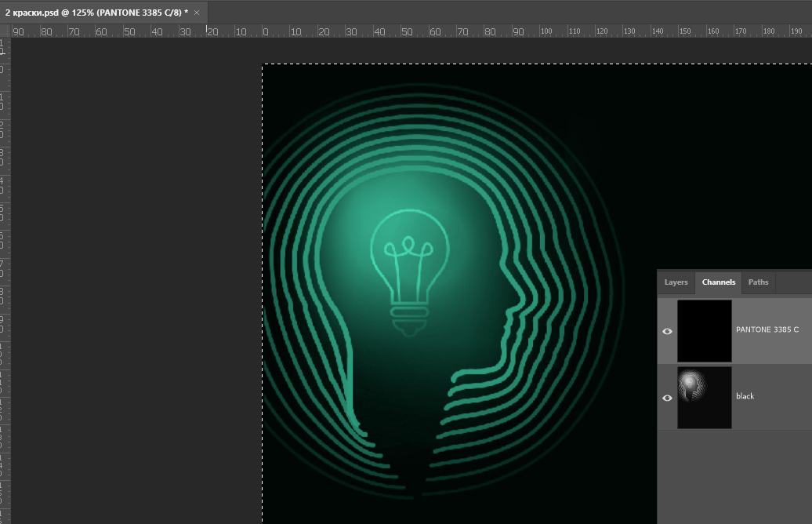
Task: Switch to the Layers panel tab
Action: pos(676,282)
